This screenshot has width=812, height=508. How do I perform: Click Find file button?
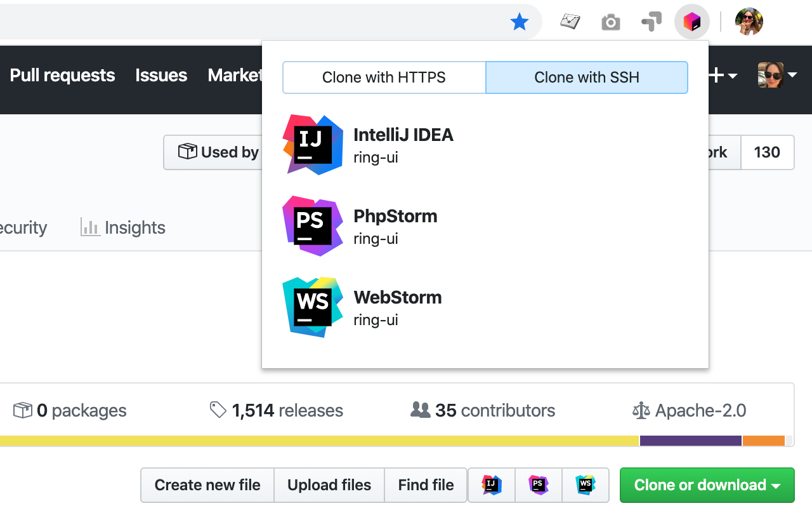[426, 485]
